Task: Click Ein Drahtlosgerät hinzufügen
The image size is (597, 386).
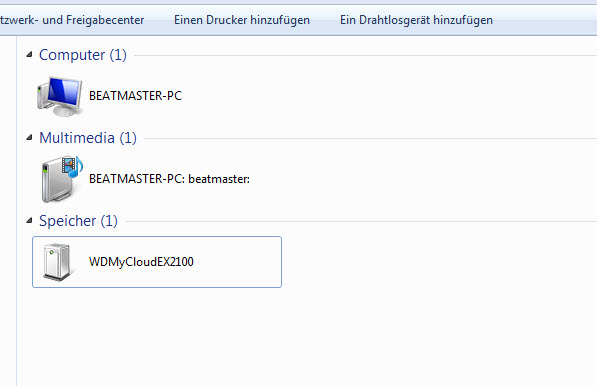Action: tap(416, 20)
